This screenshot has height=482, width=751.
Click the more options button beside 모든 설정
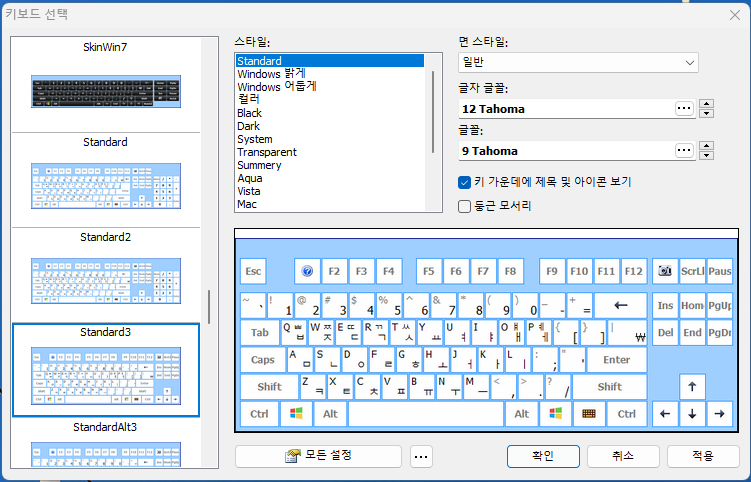click(421, 456)
